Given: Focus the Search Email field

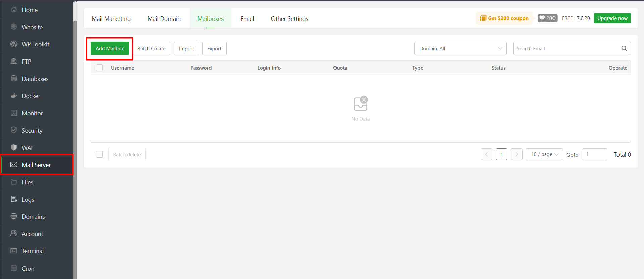Looking at the screenshot, I should tap(572, 48).
